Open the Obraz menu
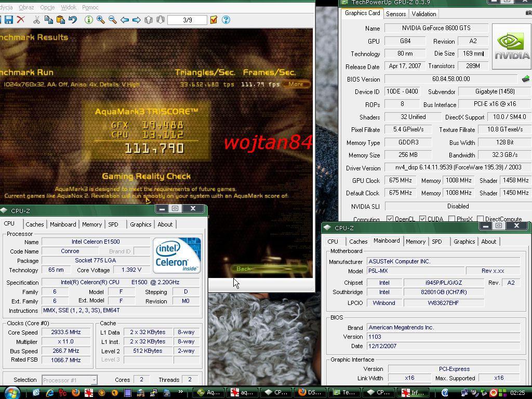 26,7
